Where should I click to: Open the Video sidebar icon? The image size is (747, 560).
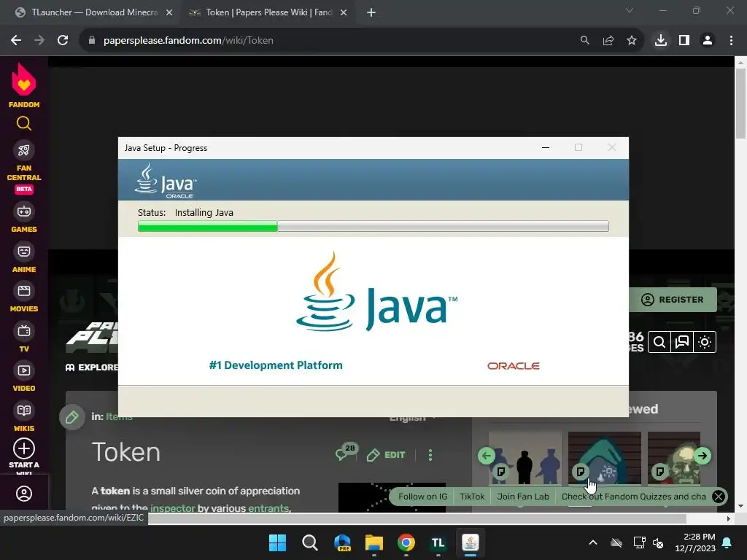24,370
